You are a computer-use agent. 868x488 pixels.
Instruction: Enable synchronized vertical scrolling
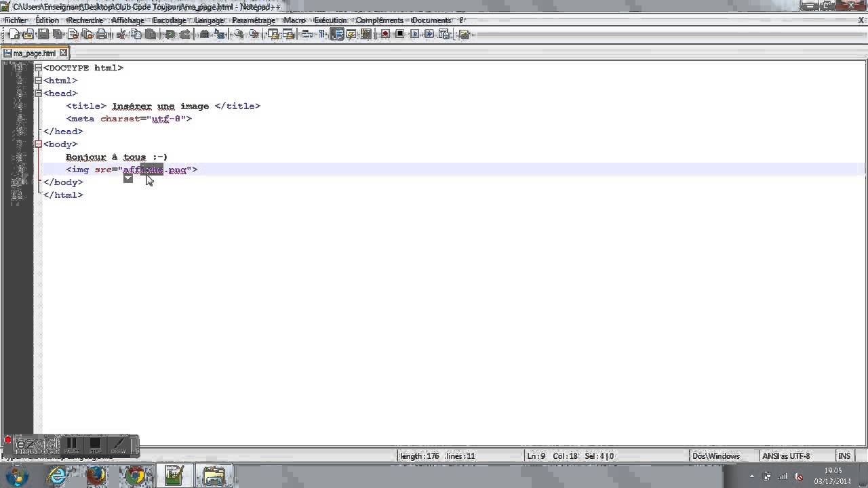coord(271,34)
